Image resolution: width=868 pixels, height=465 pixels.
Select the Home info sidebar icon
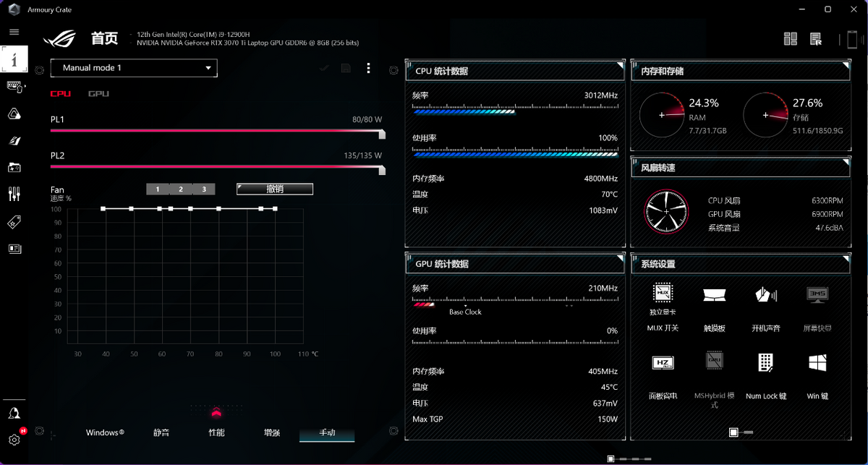14,59
